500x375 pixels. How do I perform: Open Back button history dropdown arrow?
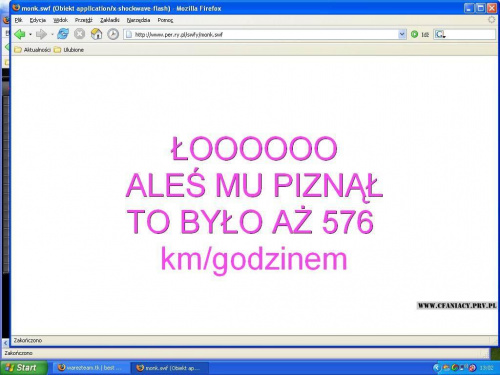(x=30, y=34)
